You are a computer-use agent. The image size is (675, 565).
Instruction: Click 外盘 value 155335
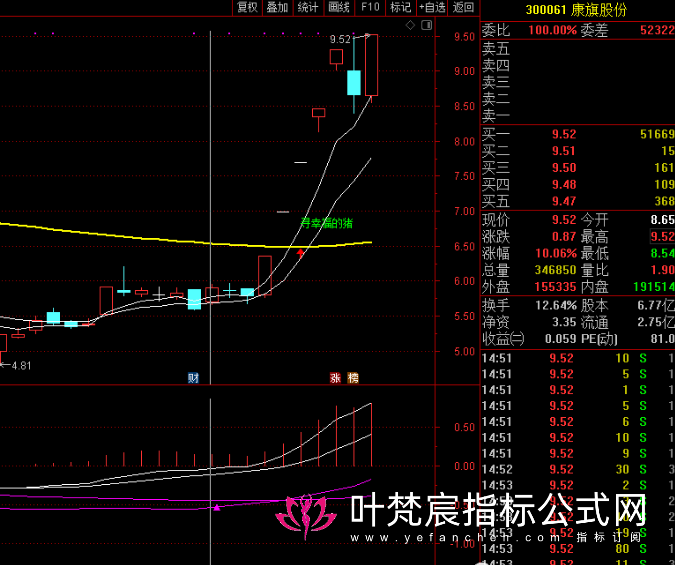555,287
